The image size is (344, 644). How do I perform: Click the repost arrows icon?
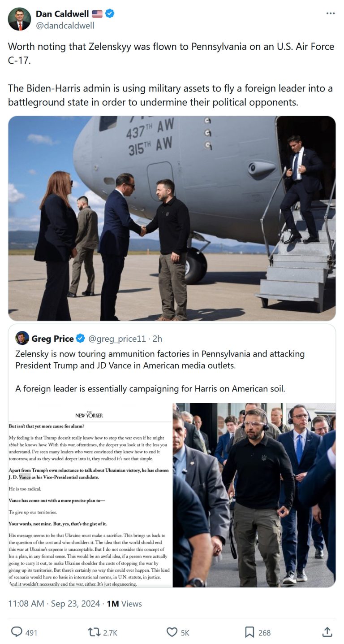point(94,632)
